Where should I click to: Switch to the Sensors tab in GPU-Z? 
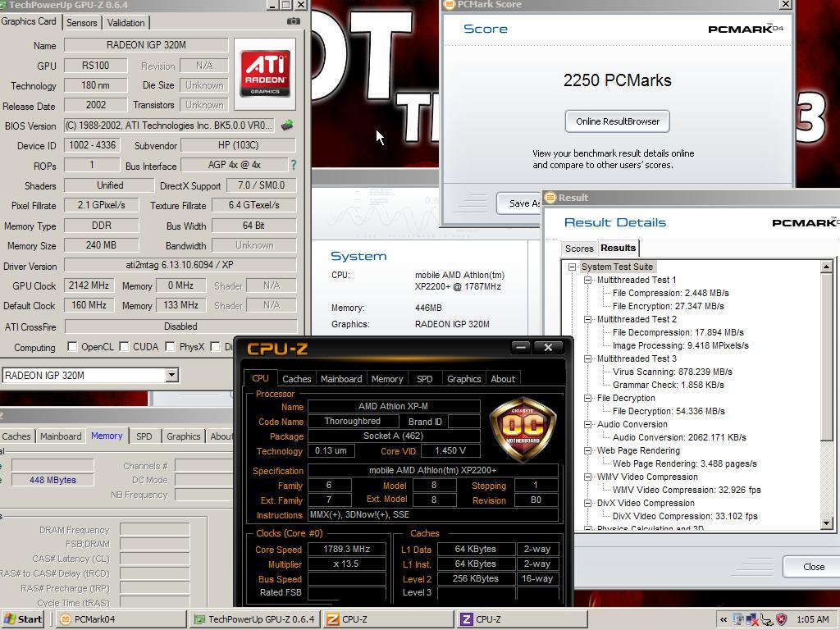point(82,22)
